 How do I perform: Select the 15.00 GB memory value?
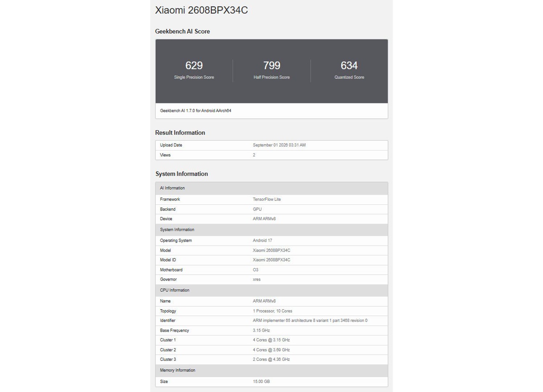pos(261,381)
